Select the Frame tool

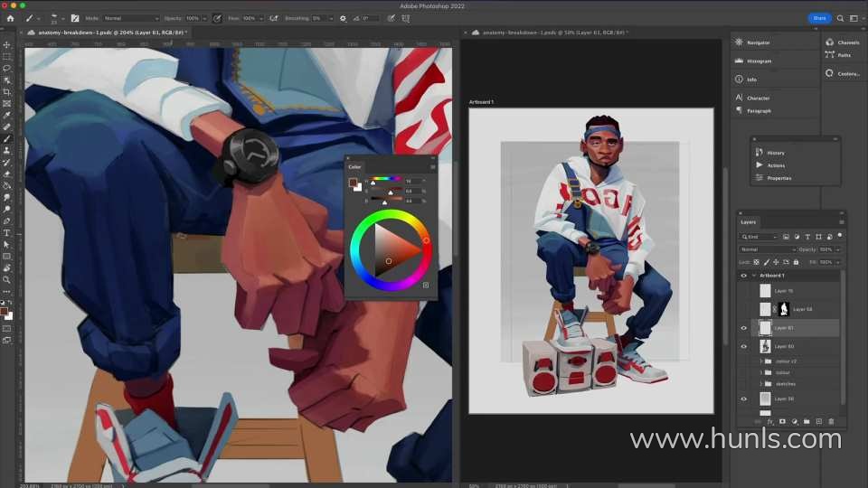6,103
